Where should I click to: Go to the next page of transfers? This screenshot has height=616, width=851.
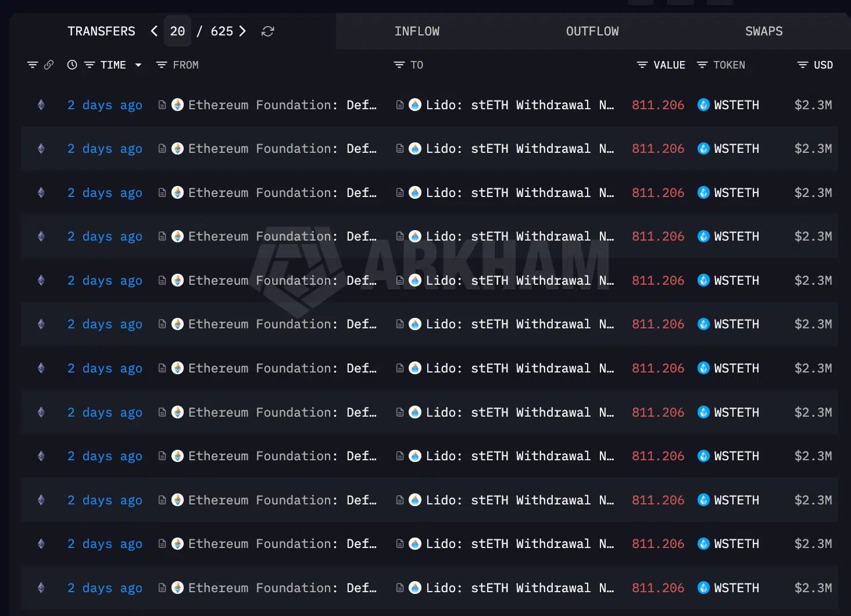244,31
